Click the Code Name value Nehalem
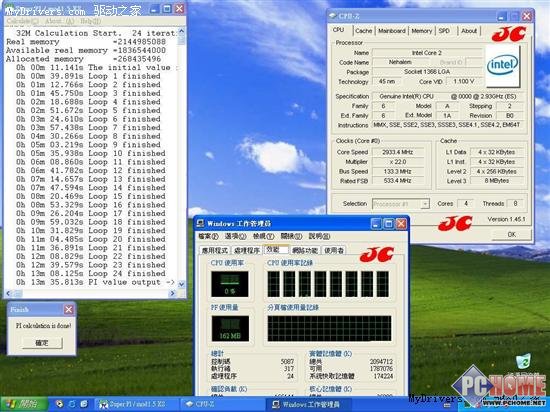 400,62
